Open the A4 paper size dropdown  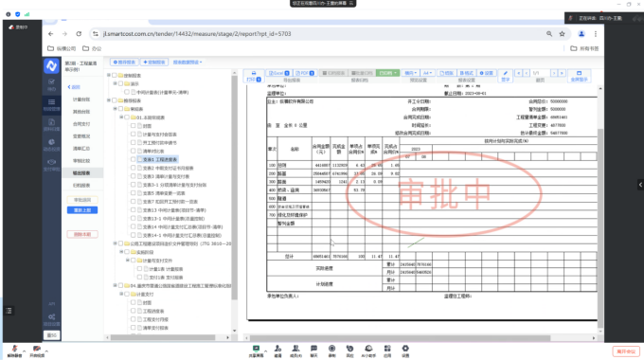coord(427,73)
